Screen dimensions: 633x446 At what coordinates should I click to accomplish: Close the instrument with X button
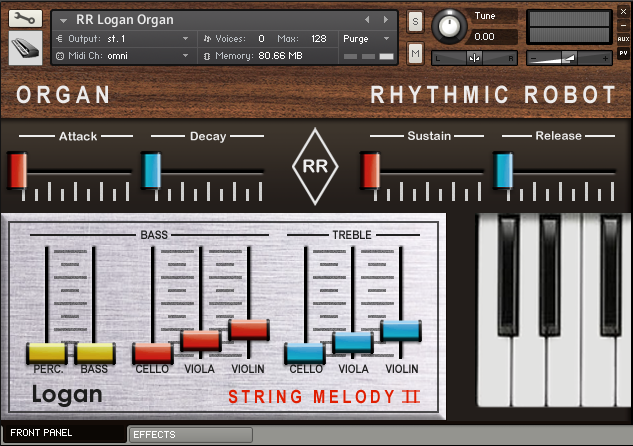coord(623,12)
